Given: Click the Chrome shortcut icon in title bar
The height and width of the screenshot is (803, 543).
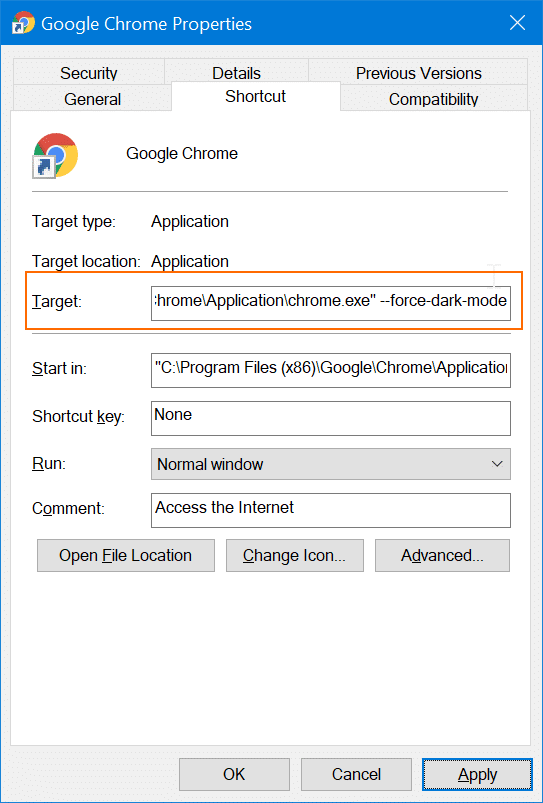Looking at the screenshot, I should 23,24.
